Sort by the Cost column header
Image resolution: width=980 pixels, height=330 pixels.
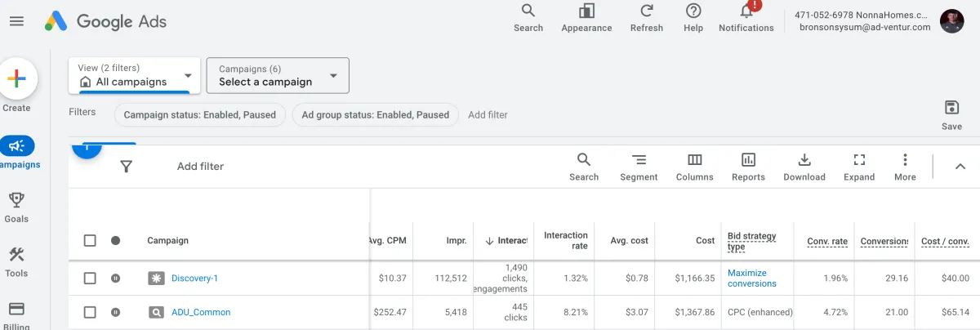[x=705, y=240]
